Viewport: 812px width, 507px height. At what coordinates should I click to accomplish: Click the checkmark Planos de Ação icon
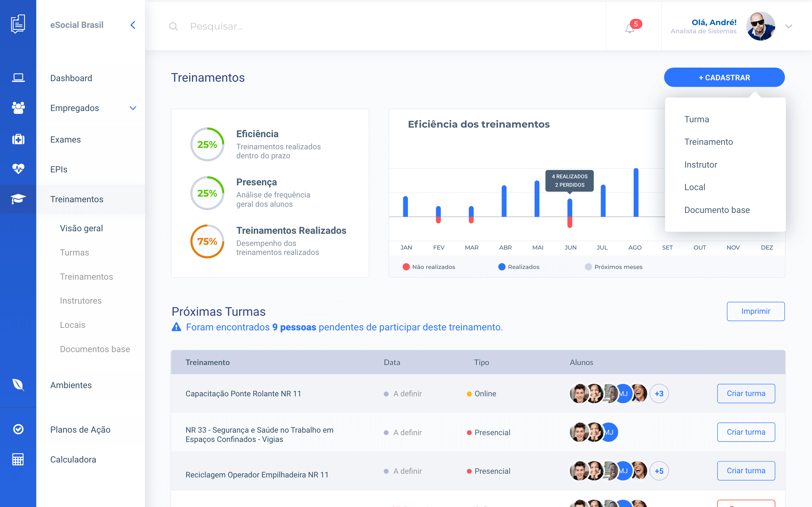tap(18, 429)
